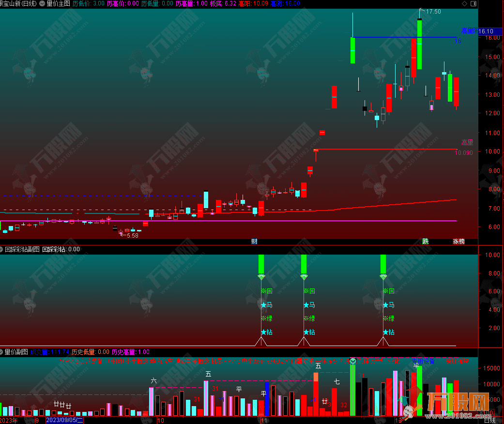Image resolution: width=504 pixels, height=424 pixels.
Task: Click the 央企改革 concept tag
Action: click(x=253, y=361)
